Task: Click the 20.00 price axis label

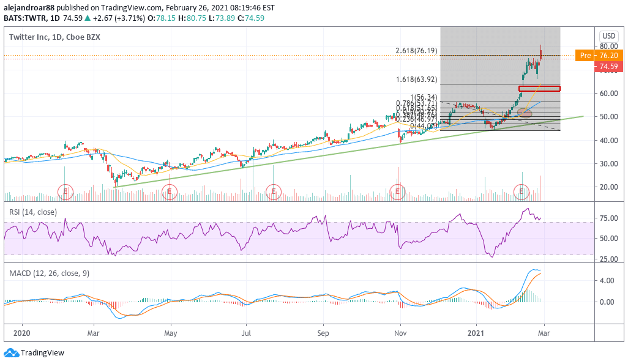Action: (x=609, y=187)
